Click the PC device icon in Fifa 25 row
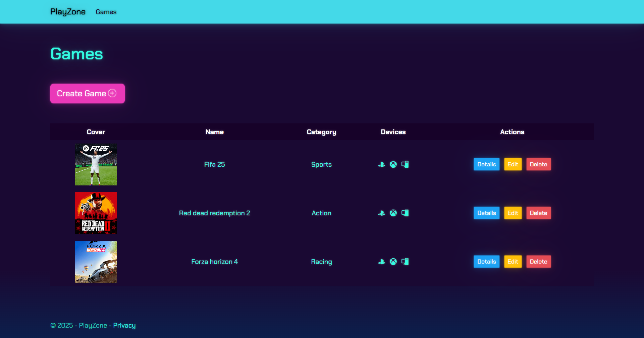Viewport: 644px width, 338px height. [x=405, y=164]
